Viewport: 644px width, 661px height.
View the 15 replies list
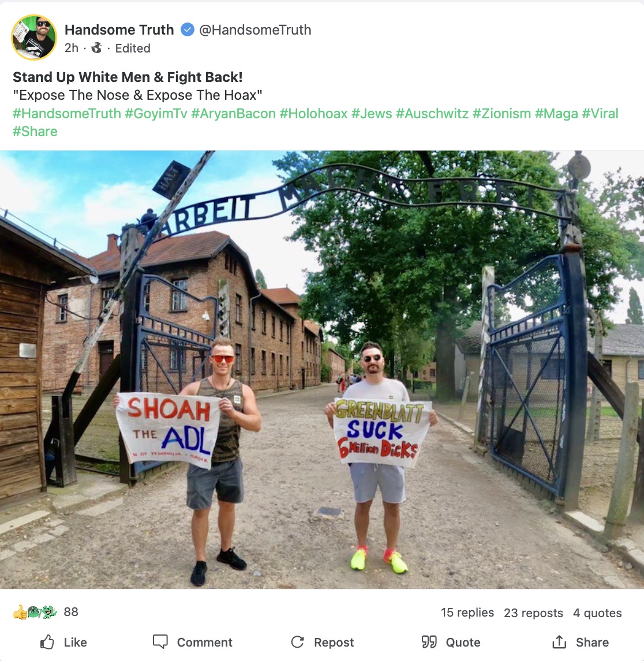coord(467,613)
